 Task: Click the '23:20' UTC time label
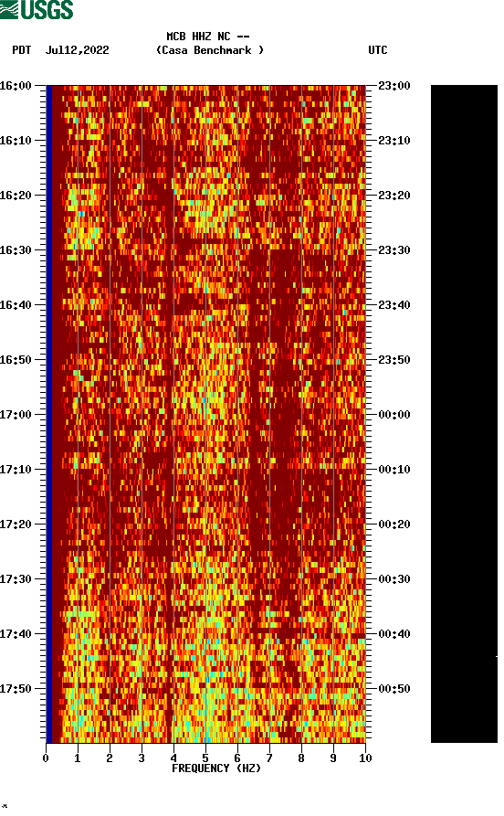pos(394,196)
